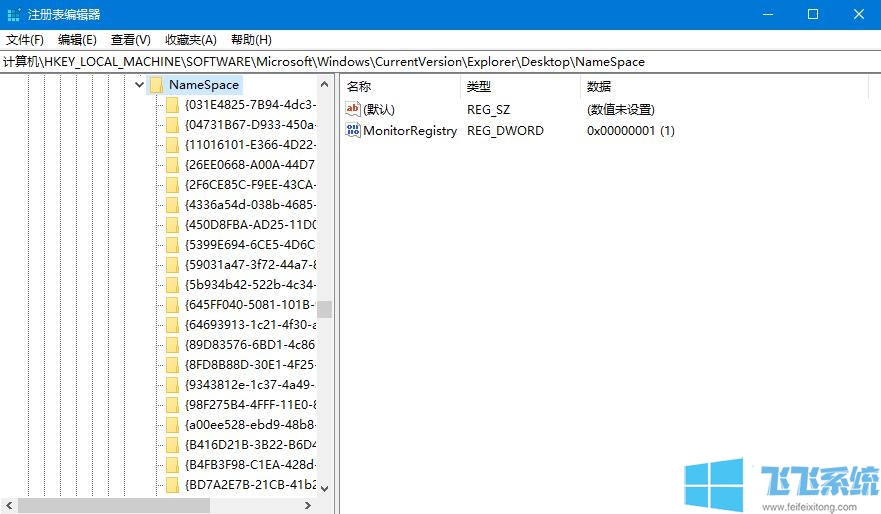Select the {59031a47-3f72 registry key
The width and height of the screenshot is (881, 514).
tap(250, 265)
